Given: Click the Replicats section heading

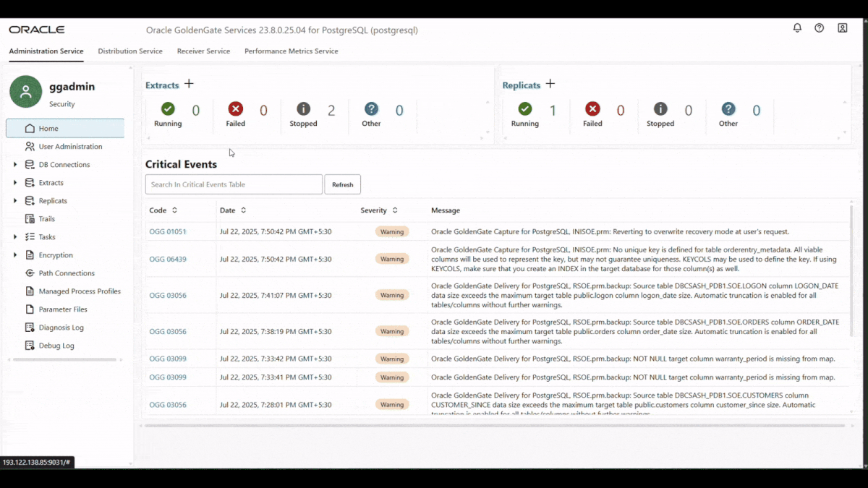Looking at the screenshot, I should click(x=522, y=85).
